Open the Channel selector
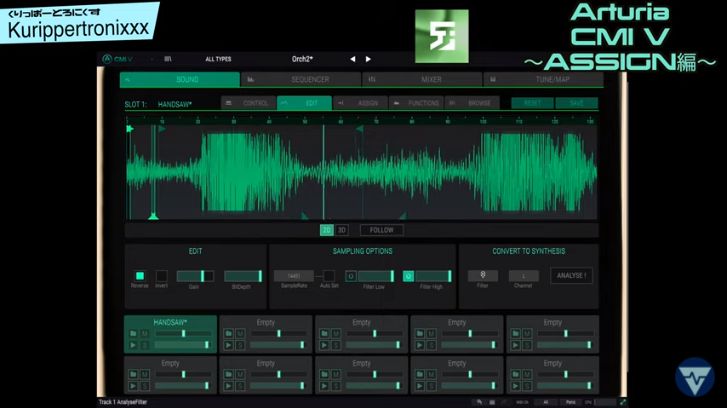The image size is (727, 408). tap(523, 275)
